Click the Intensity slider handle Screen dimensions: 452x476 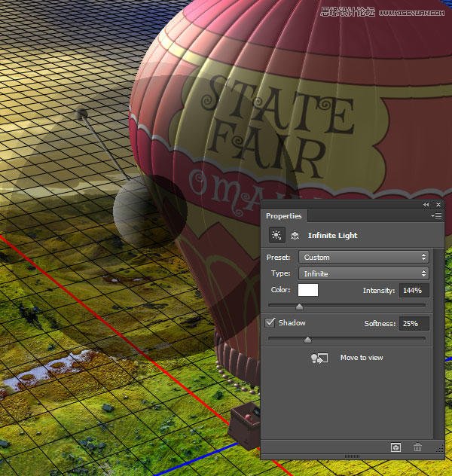[x=299, y=307]
